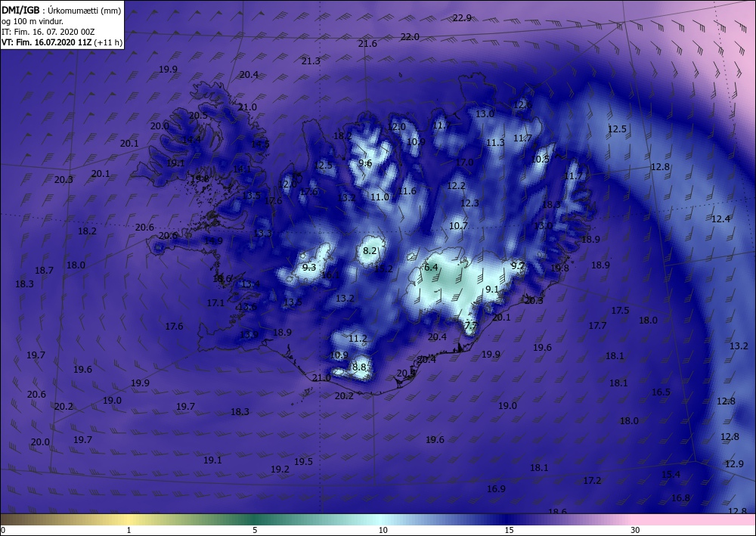Click the 16.8 value
Screen dimensions: 756x536
[680, 498]
